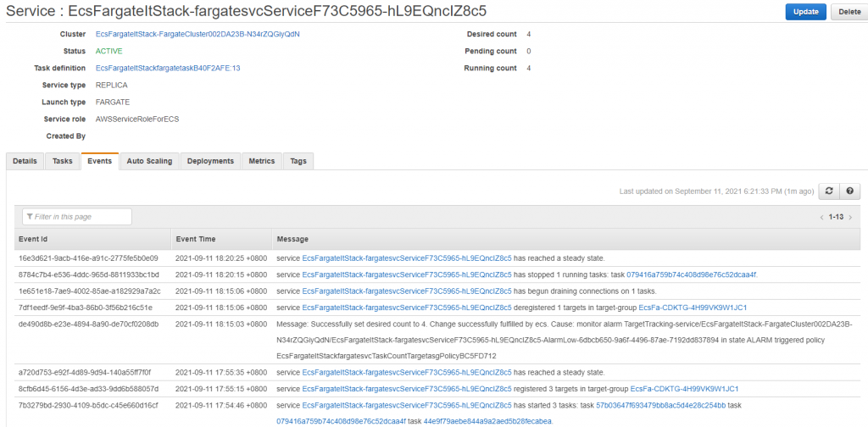Select event id de490d8b-e23e-4894-8a90-de70cf0208db
Image resolution: width=868 pixels, height=427 pixels.
click(x=88, y=324)
